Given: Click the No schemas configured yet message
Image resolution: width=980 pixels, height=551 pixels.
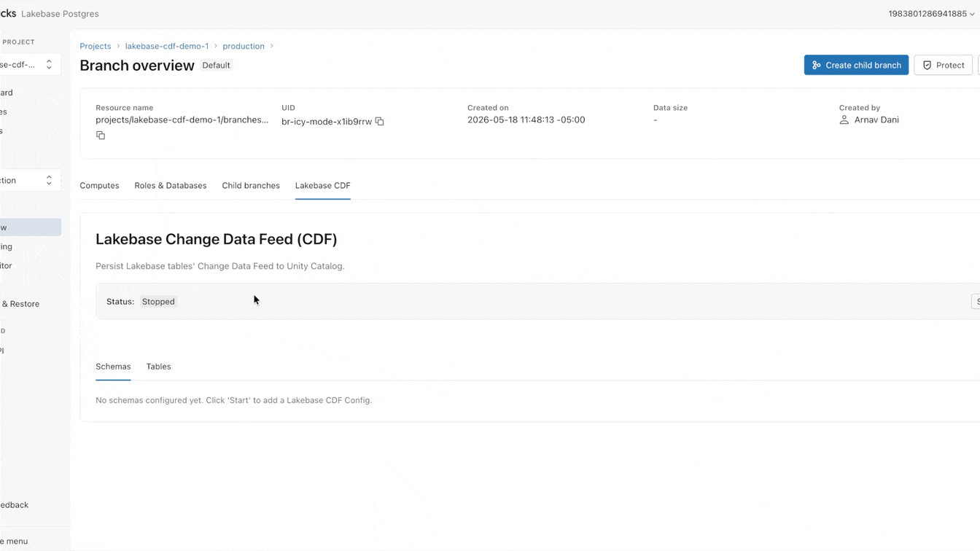Looking at the screenshot, I should click(x=234, y=400).
